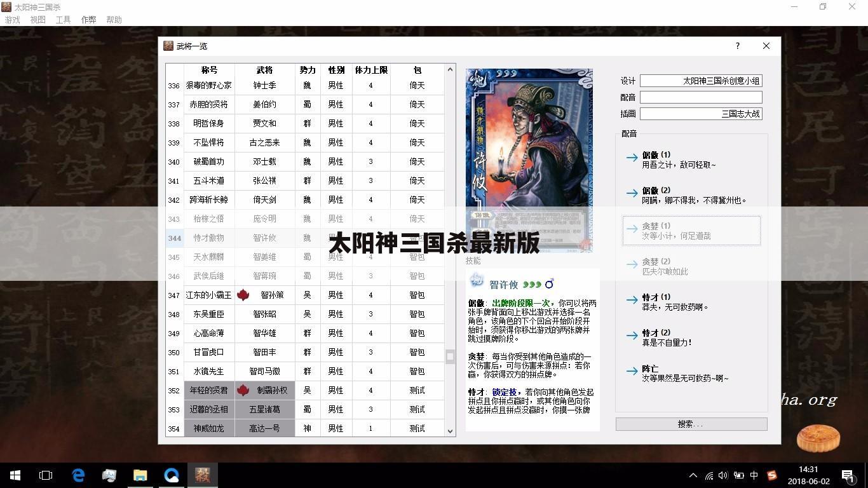Sort the table by the 体力上限 column header
This screenshot has height=488, width=868.
371,70
